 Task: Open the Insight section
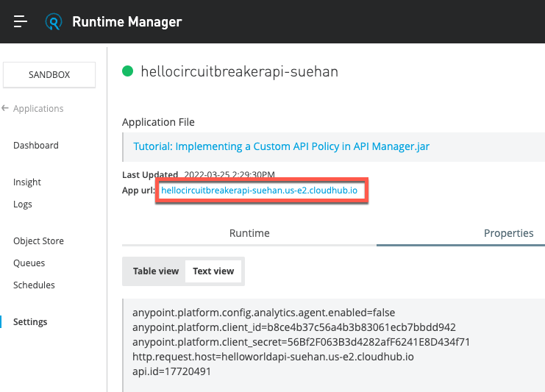27,182
